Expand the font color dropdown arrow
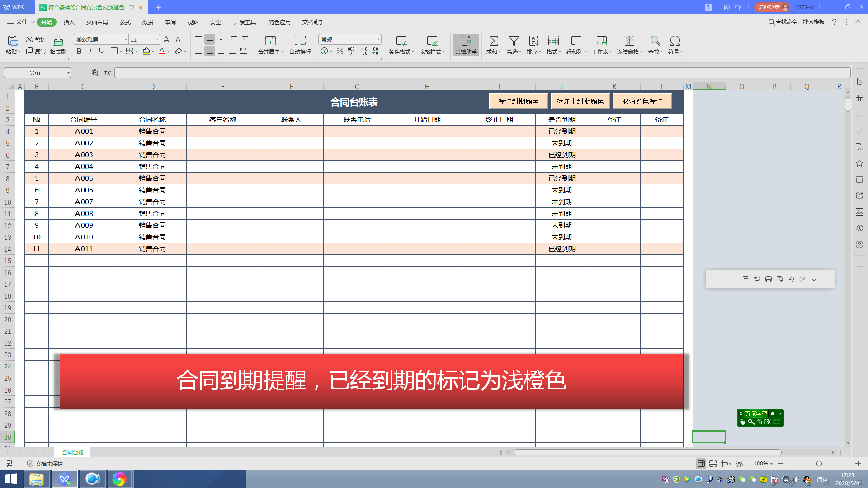Screen dimensions: 868x488 pyautogui.click(x=169, y=52)
